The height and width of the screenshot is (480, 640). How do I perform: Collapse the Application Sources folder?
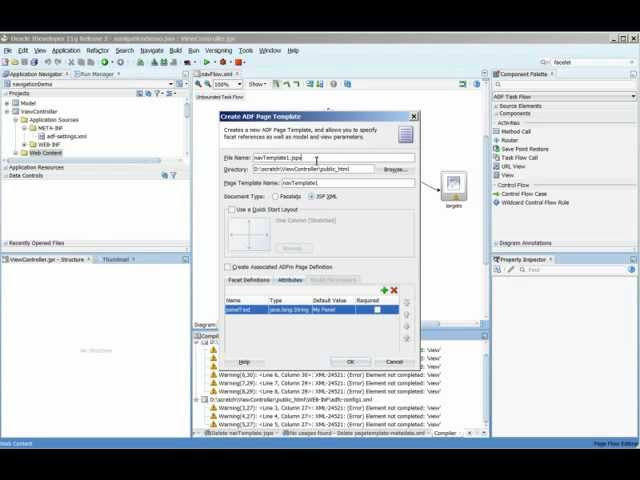pyautogui.click(x=16, y=120)
